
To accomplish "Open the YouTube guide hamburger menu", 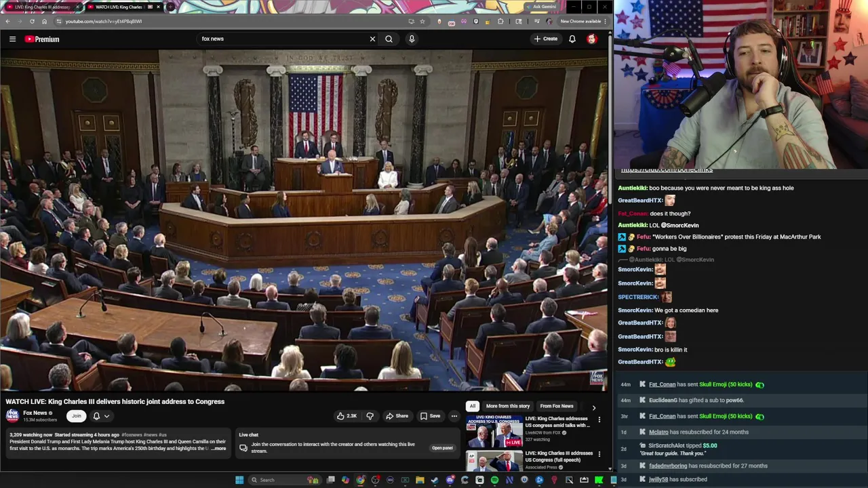I will [x=12, y=39].
